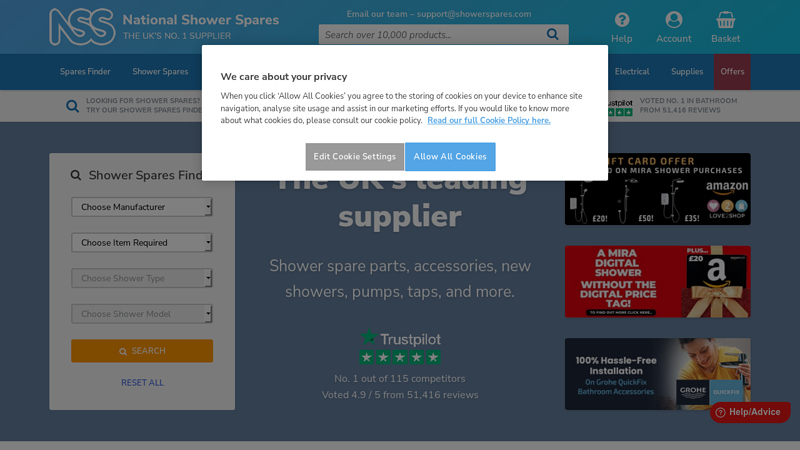Open the Grohe Hassle-Free Installation banner

click(657, 374)
